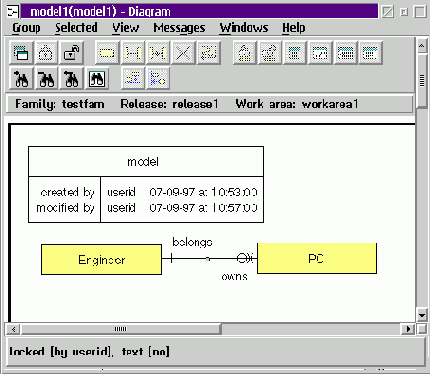Click the blue crow's-foot relationship icon
The height and width of the screenshot is (374, 430).
(x=158, y=79)
